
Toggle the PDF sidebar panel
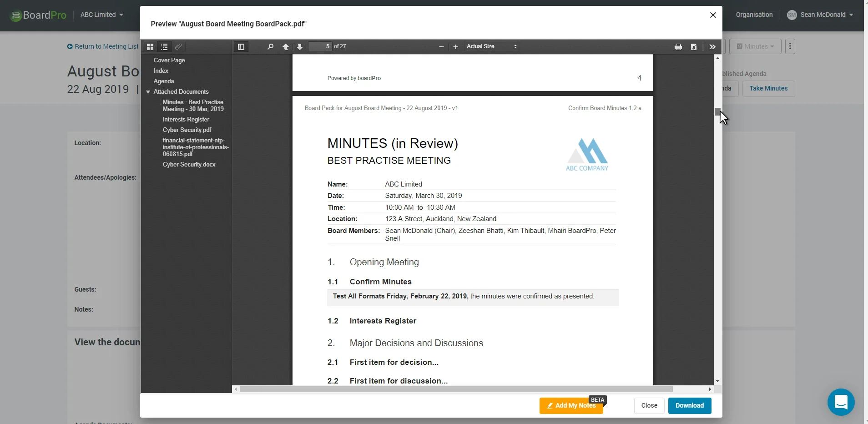(241, 47)
